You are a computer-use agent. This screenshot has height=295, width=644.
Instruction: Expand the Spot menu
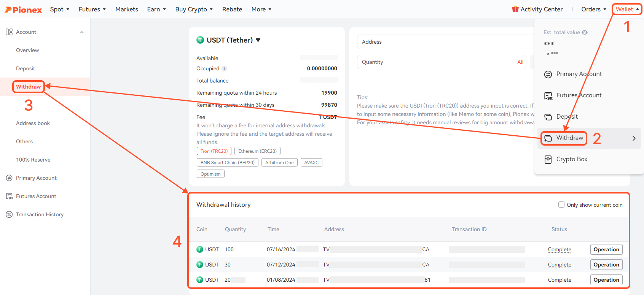60,9
